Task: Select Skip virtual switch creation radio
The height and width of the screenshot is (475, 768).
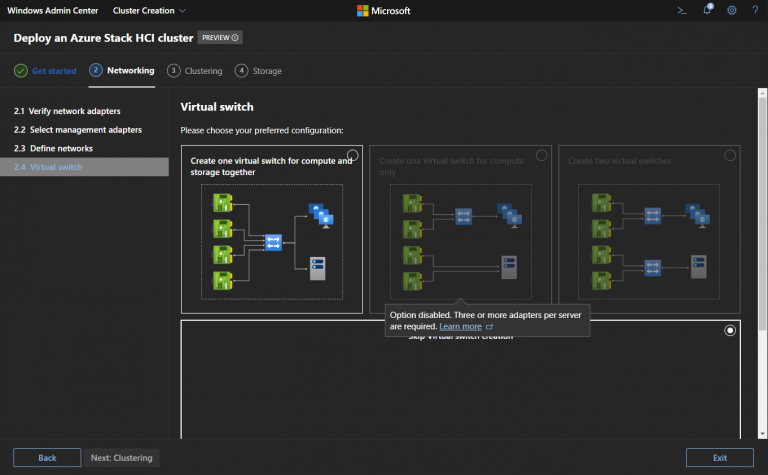Action: 730,331
